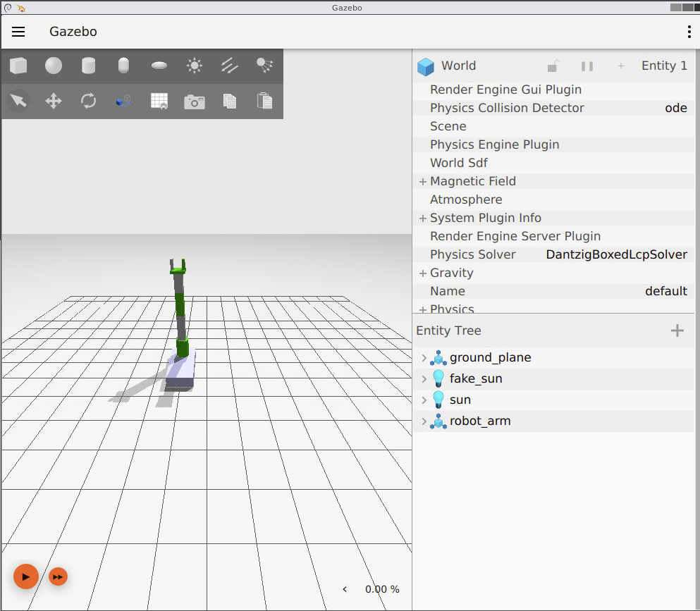This screenshot has width=700, height=611.
Task: Click the robot arm model in scene
Action: tap(180, 326)
